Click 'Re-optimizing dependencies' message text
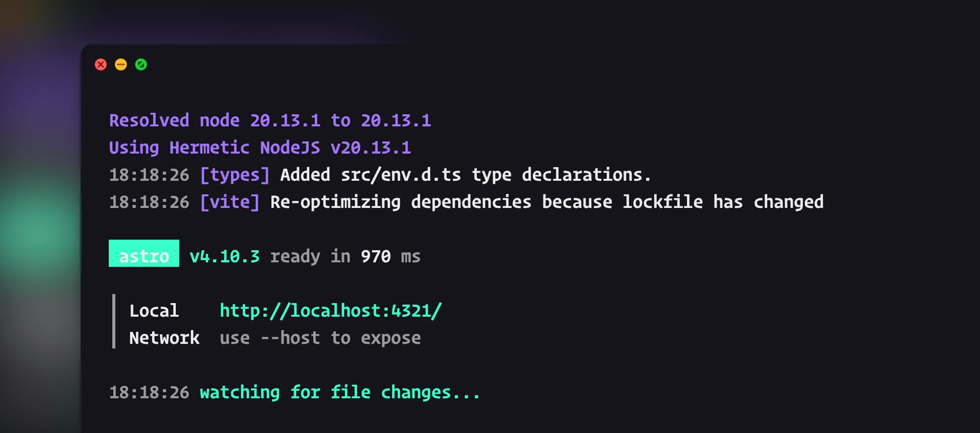The width and height of the screenshot is (980, 433). click(401, 202)
